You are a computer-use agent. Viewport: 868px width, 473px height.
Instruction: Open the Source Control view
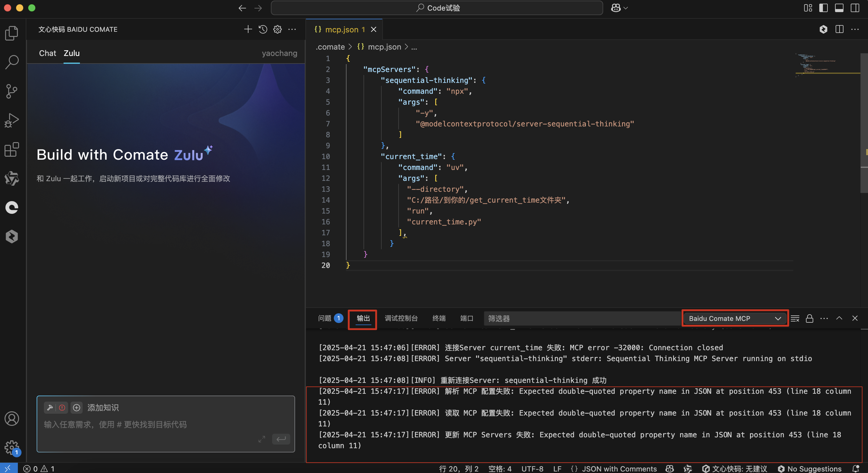pyautogui.click(x=12, y=91)
